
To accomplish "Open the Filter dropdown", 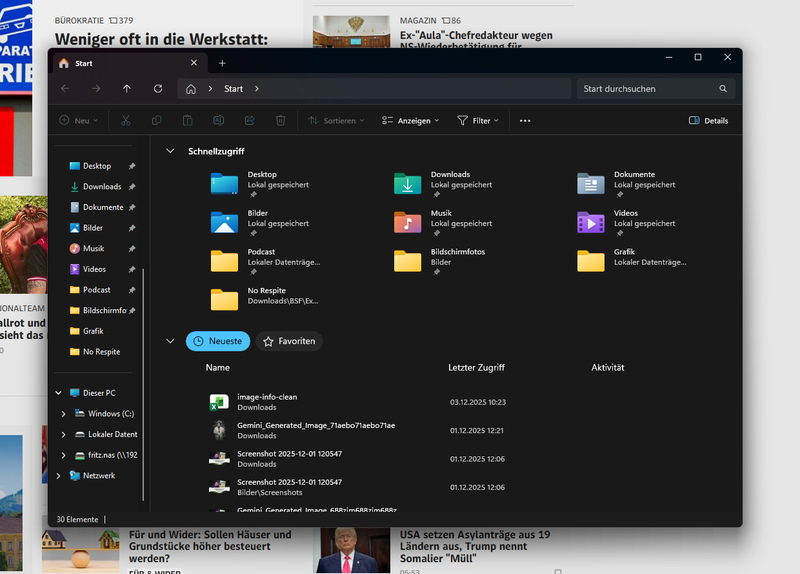I will point(478,121).
